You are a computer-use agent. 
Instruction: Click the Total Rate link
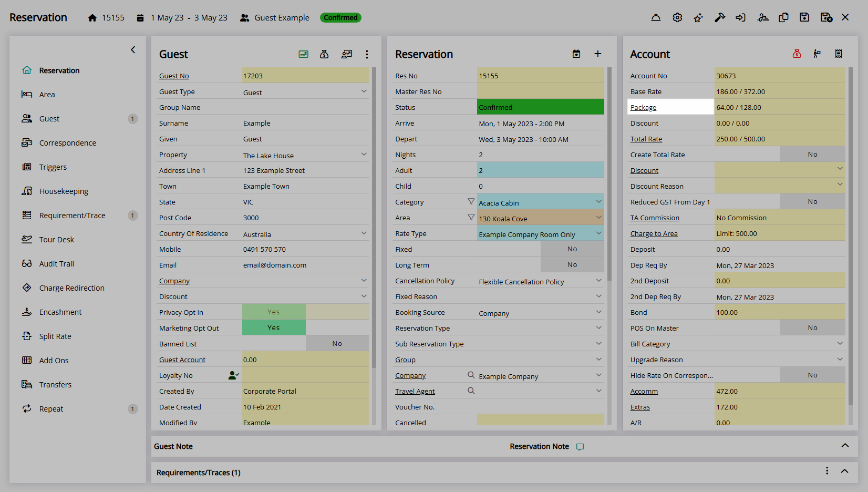point(646,139)
